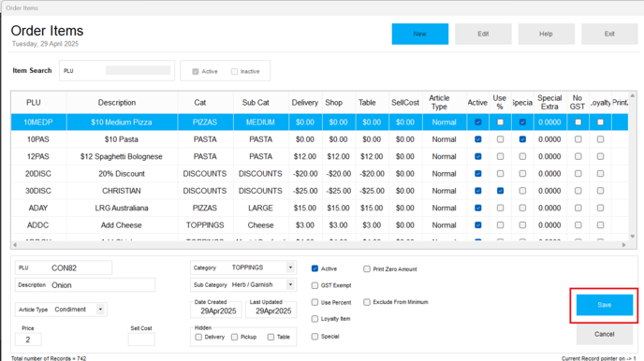Enable Print Zero Amount checkbox
Viewport: 644px width, 361px height.
point(367,268)
